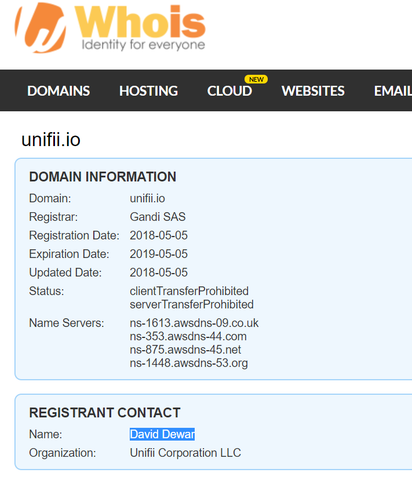Click the clientTransferProhibited status
The image size is (412, 480).
click(189, 291)
